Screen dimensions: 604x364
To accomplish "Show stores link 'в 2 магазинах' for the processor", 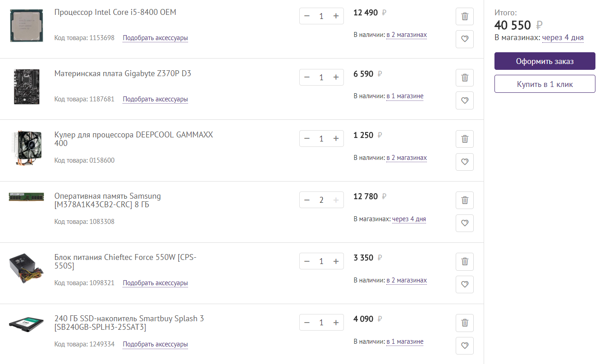I will pos(407,35).
